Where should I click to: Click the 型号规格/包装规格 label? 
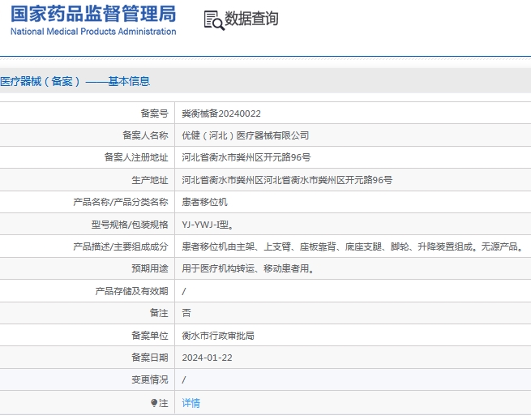[x=130, y=225]
